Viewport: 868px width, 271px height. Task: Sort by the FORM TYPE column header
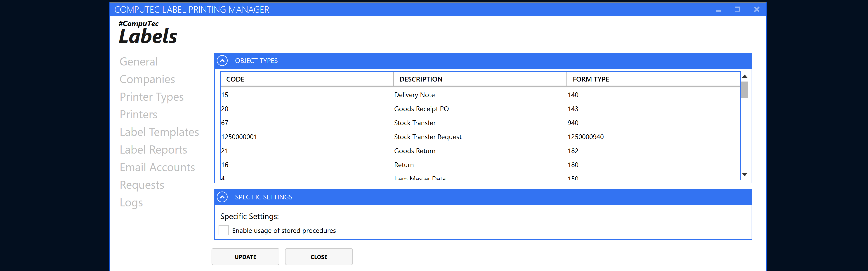[x=653, y=79]
